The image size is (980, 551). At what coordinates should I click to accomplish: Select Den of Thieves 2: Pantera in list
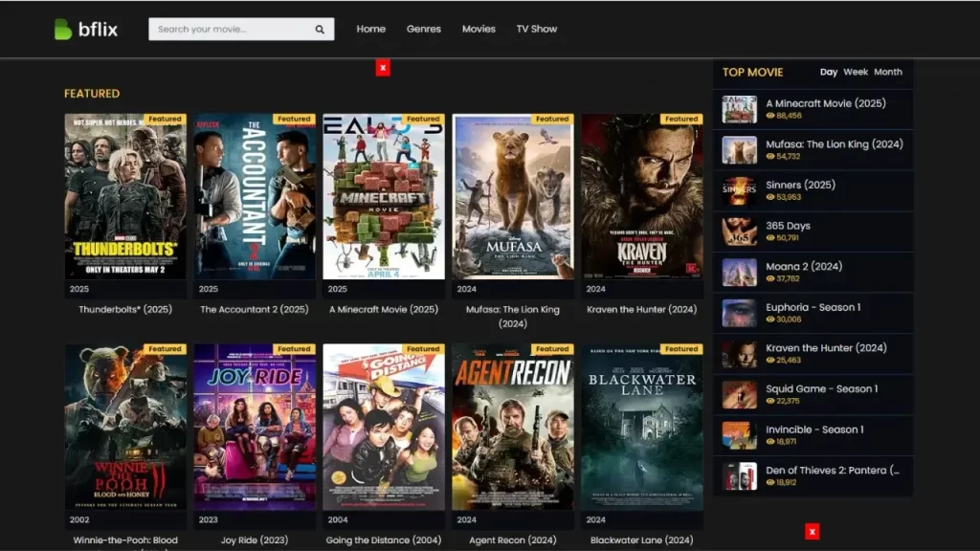coord(813,476)
